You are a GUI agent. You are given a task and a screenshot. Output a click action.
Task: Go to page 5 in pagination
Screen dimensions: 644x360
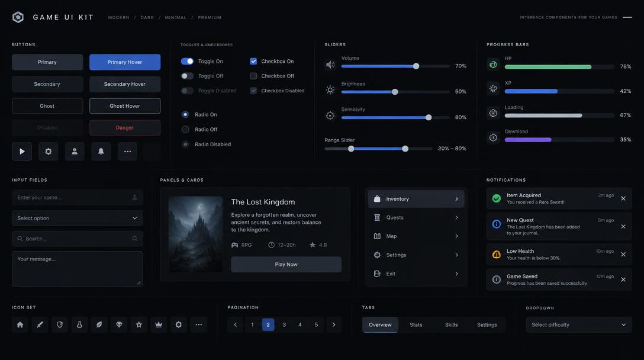316,324
